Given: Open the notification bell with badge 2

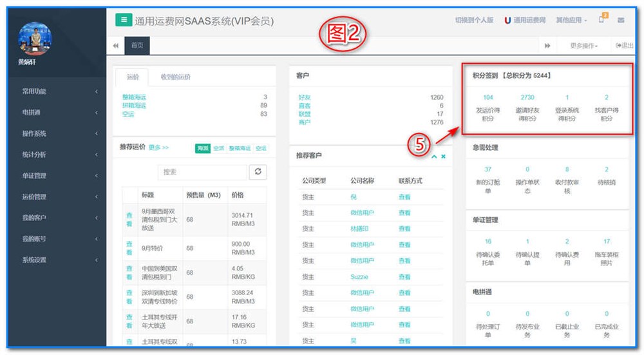Looking at the screenshot, I should [602, 19].
